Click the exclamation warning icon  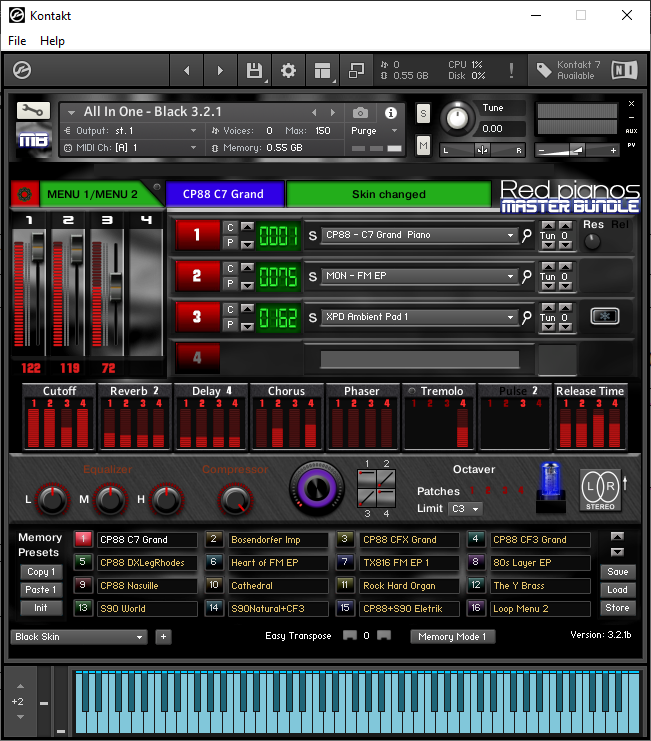click(x=511, y=70)
